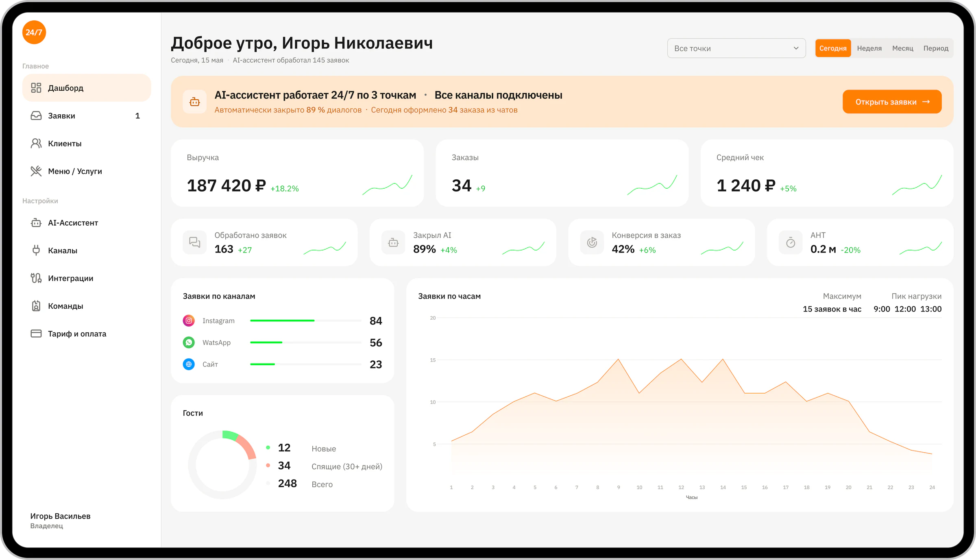The image size is (976, 560).
Task: Click the AHT value 0.2 м
Action: click(x=823, y=249)
